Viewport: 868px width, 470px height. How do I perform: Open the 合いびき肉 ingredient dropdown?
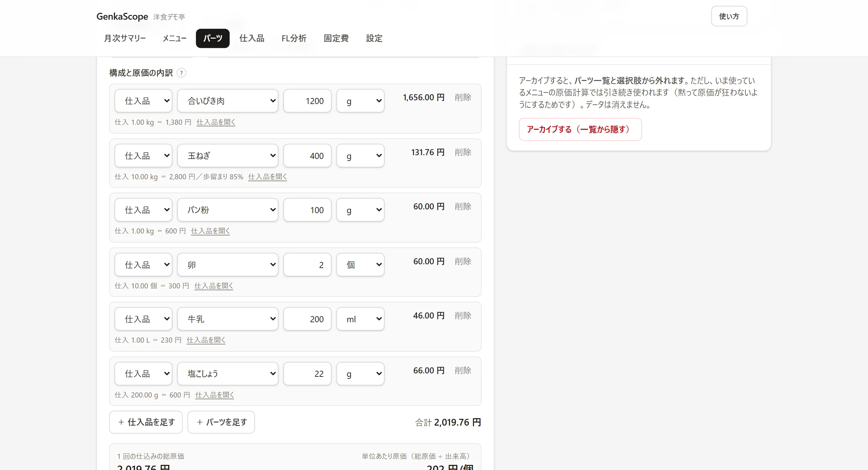click(228, 101)
